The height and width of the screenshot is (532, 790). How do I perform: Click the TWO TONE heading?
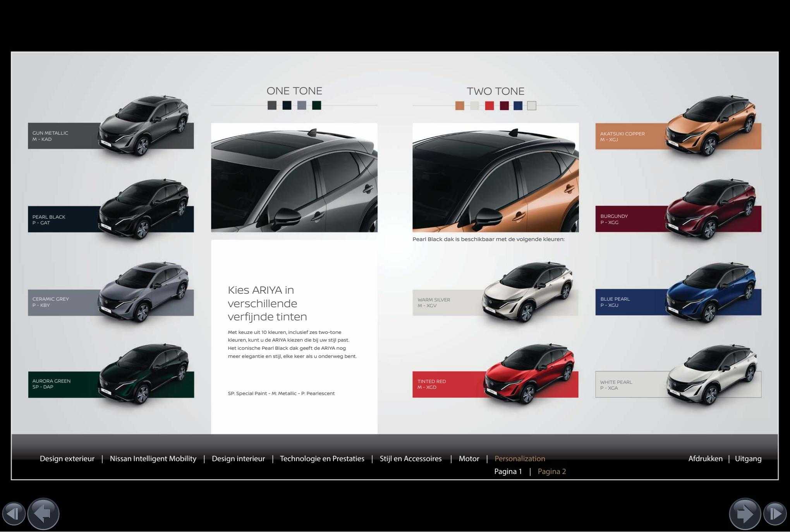[496, 91]
